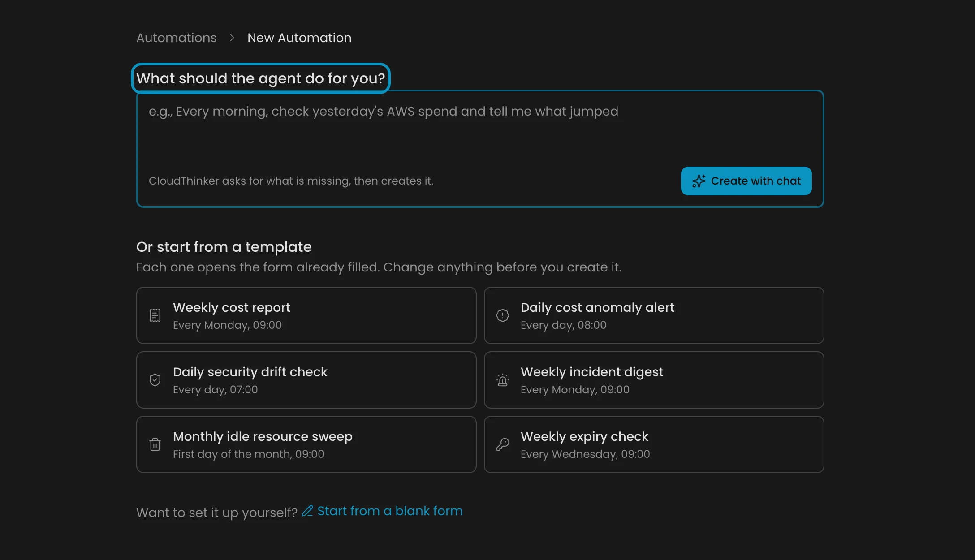
Task: Click 'Want to set it up yourself?' text
Action: point(217,513)
